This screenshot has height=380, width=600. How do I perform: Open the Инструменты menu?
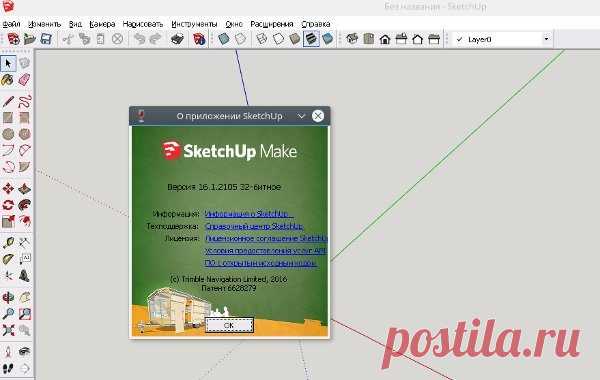tap(194, 24)
